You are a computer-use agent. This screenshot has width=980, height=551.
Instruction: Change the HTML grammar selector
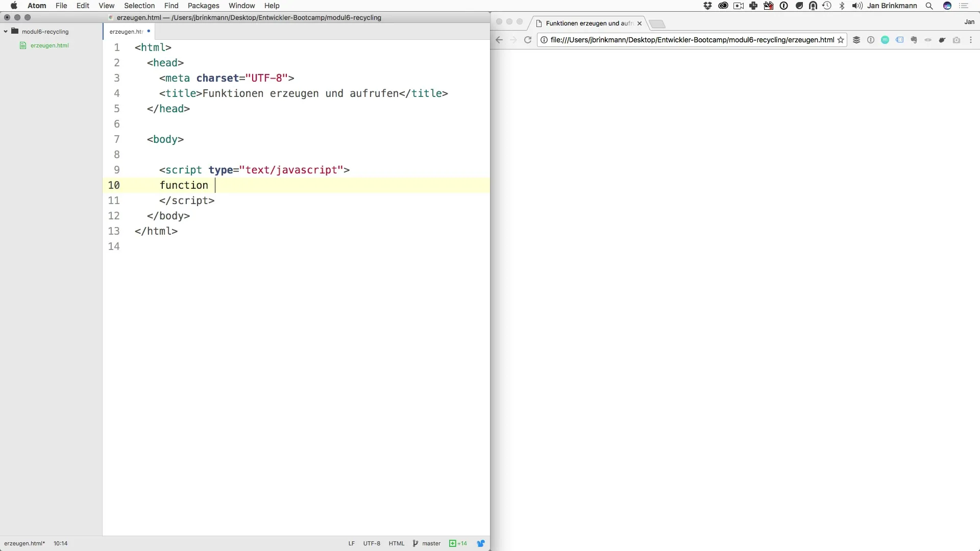click(396, 543)
